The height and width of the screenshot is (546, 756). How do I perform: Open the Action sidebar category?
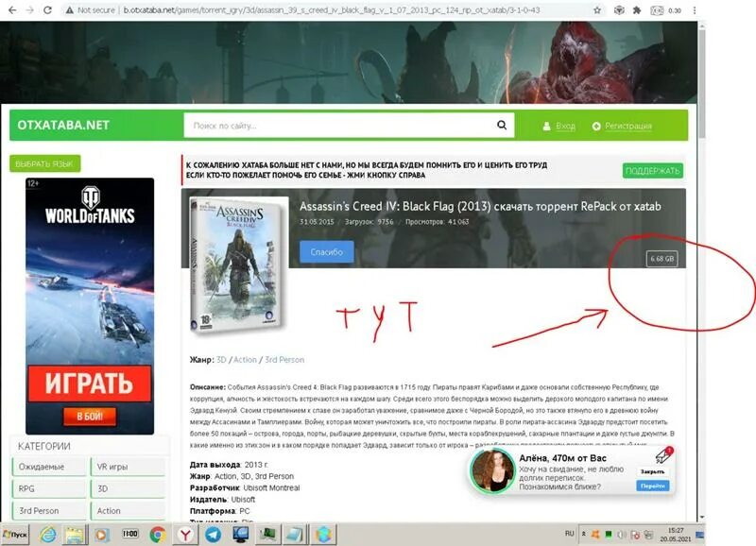coord(128,511)
